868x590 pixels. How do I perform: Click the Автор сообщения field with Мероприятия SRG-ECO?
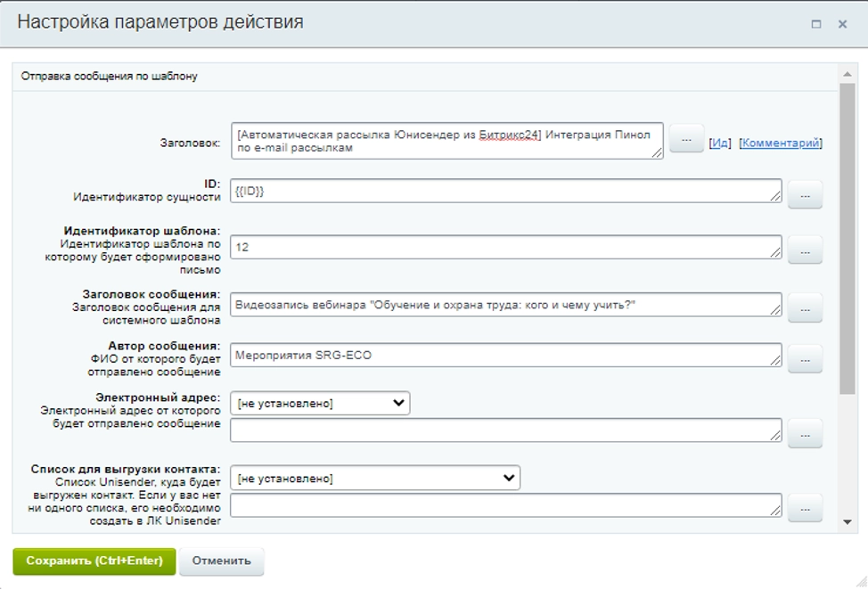[x=505, y=356]
